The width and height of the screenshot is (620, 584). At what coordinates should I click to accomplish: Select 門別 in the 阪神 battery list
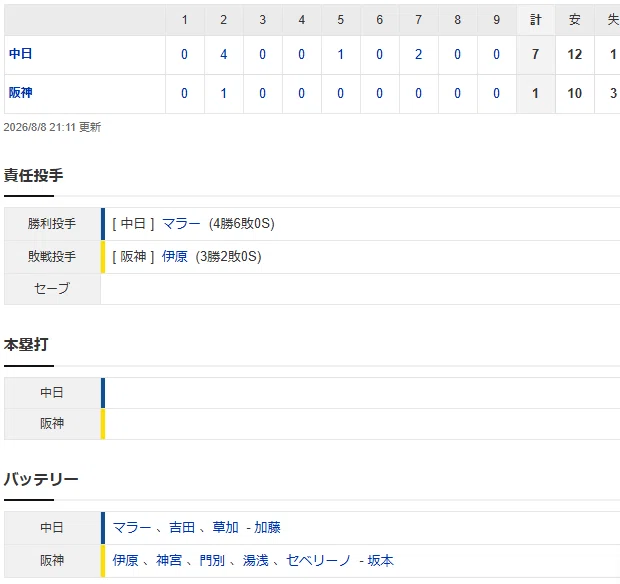tap(212, 560)
